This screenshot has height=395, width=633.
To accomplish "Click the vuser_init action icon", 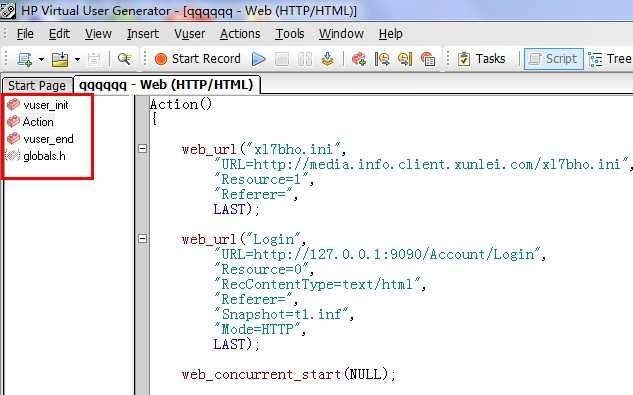I will point(13,105).
